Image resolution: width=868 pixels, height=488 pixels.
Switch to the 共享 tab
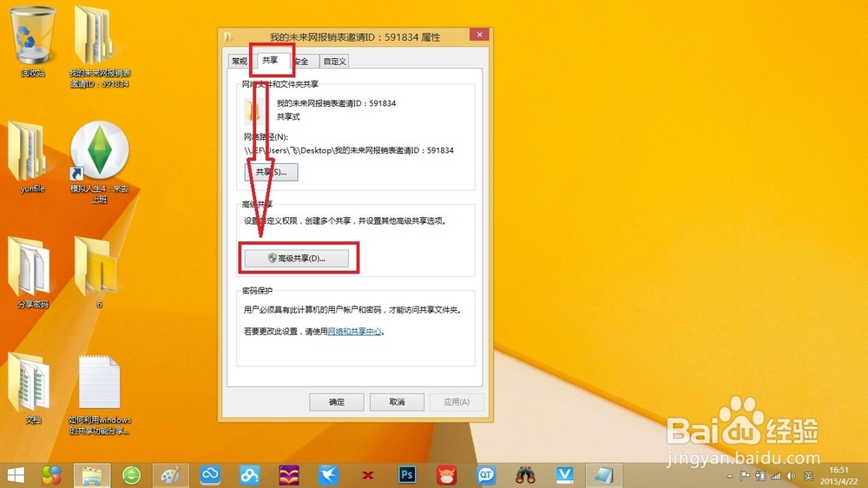(271, 60)
